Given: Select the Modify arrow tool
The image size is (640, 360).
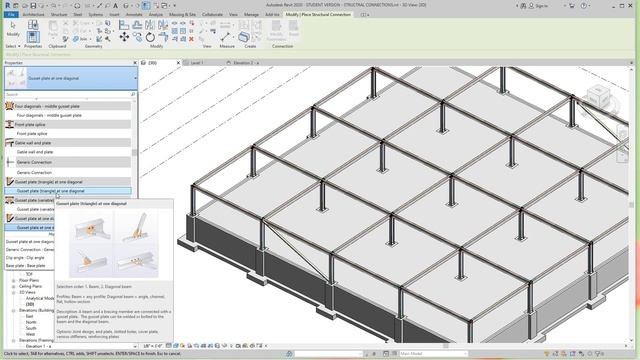Looking at the screenshot, I should click(13, 29).
